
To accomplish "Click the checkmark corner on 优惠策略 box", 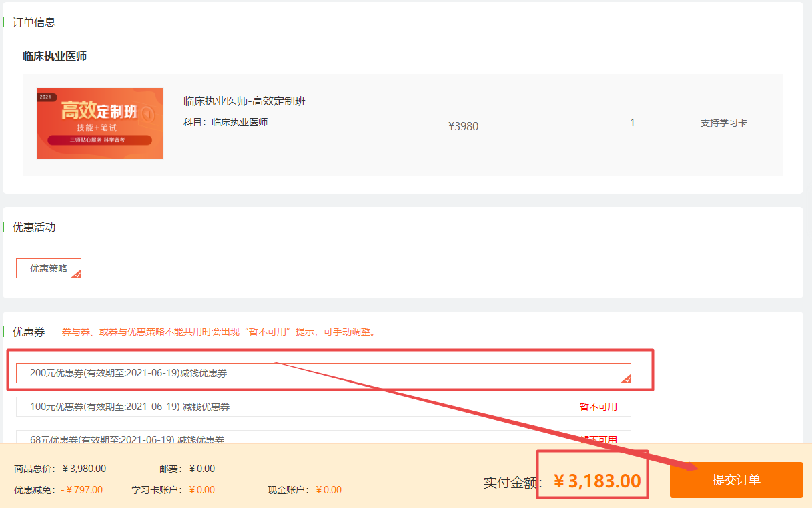I will 77,274.
